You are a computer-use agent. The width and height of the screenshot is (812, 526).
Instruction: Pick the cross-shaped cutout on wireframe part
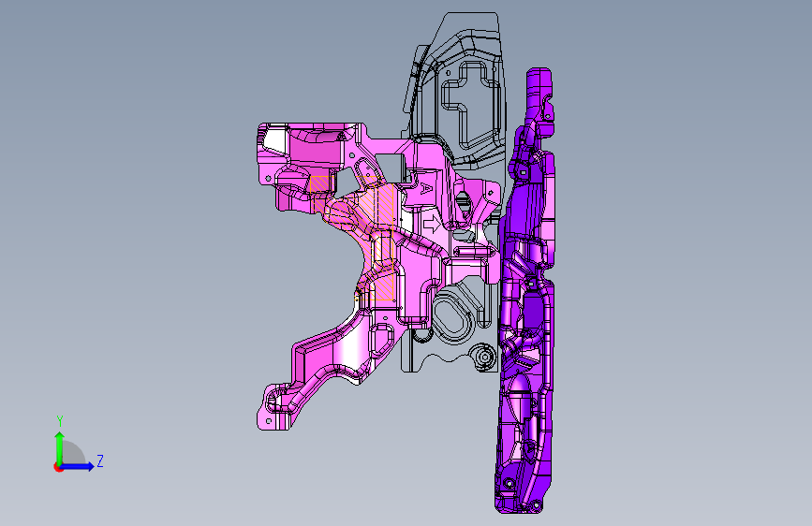(x=471, y=105)
